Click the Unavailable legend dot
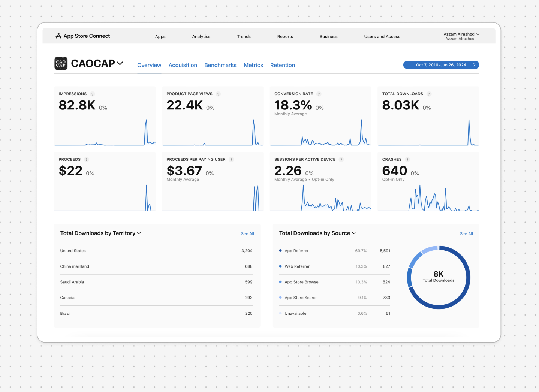Image resolution: width=539 pixels, height=392 pixels. [x=280, y=313]
